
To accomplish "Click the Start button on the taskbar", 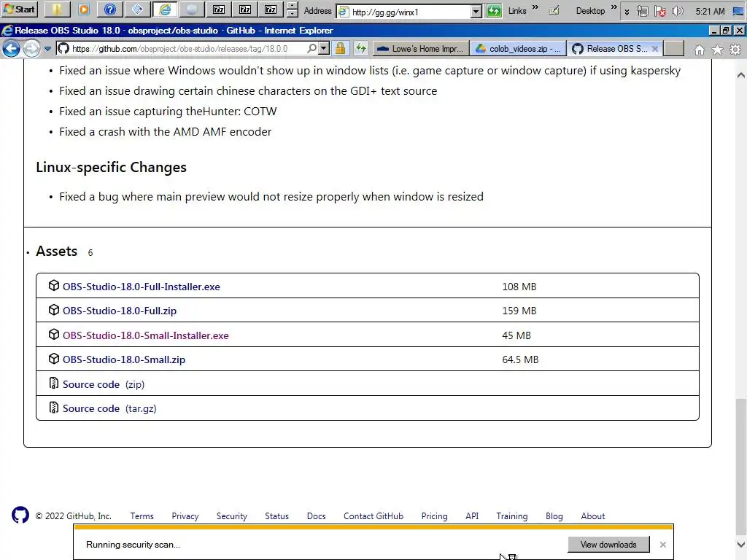I will pos(19,9).
